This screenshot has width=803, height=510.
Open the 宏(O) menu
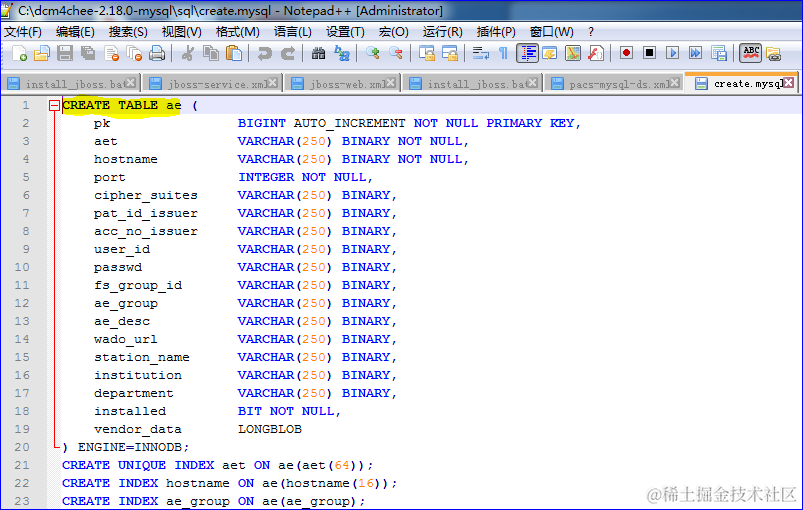tap(393, 32)
